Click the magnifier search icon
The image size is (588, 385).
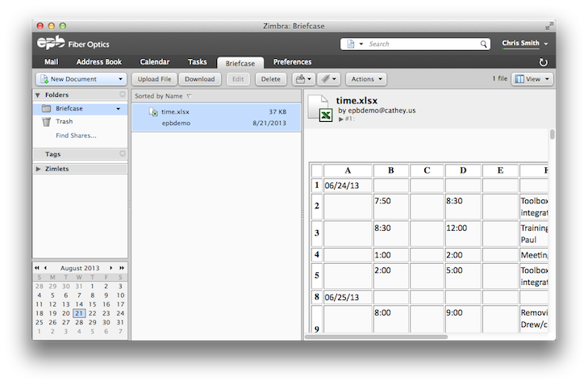483,44
